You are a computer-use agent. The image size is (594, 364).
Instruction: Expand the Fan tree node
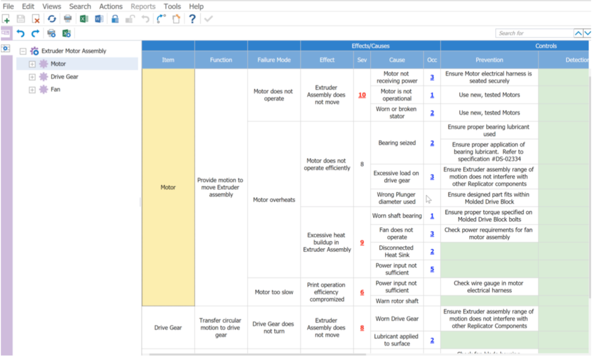pyautogui.click(x=32, y=90)
